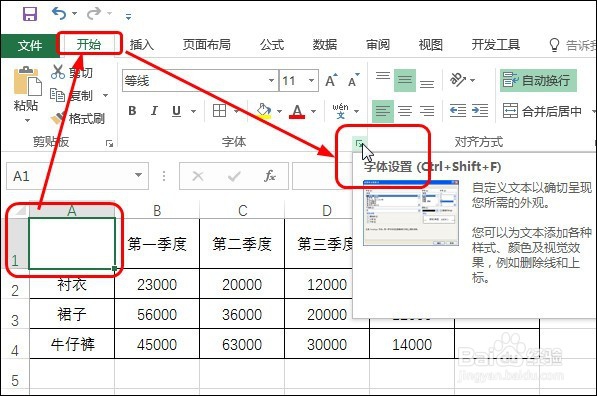Viewport: 597px width, 396px height.
Task: Open the 数据 ribbon tab
Action: click(x=325, y=45)
